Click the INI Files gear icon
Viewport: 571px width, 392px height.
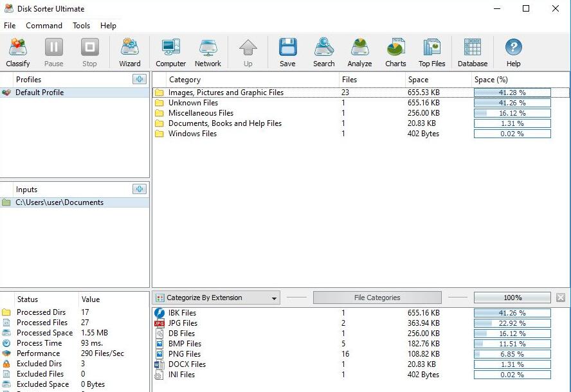pyautogui.click(x=159, y=375)
